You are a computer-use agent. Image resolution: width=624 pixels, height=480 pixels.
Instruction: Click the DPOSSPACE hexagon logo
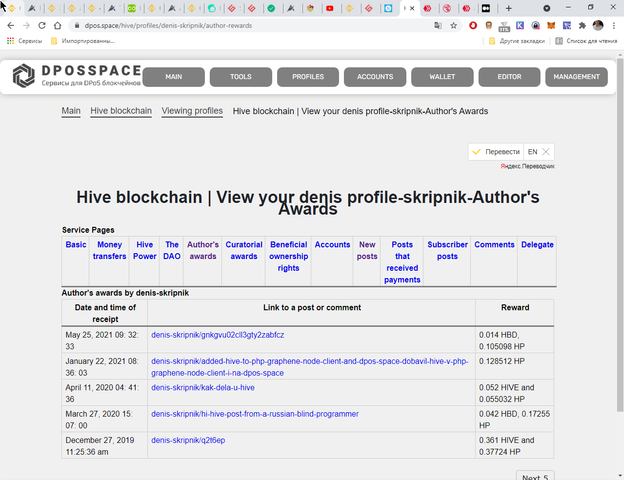click(24, 76)
